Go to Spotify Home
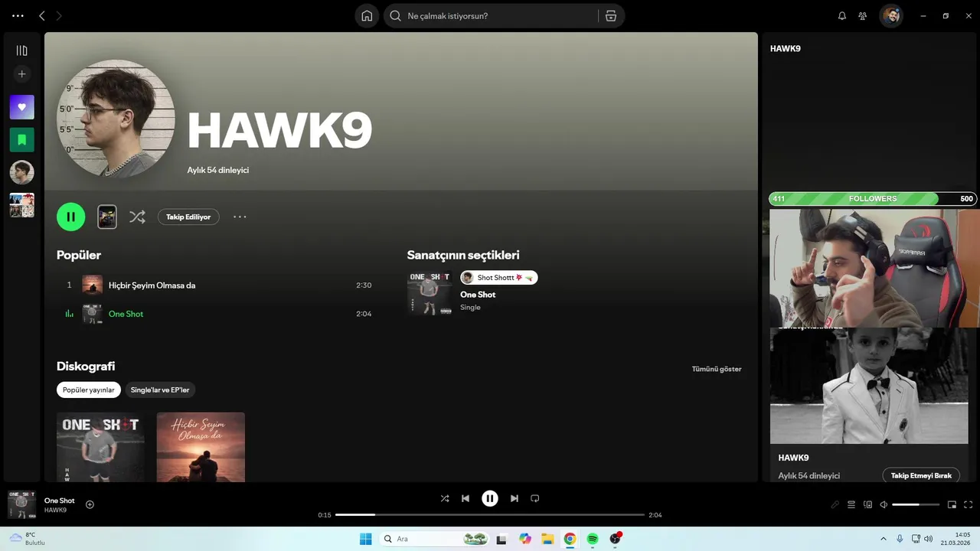 (x=367, y=16)
